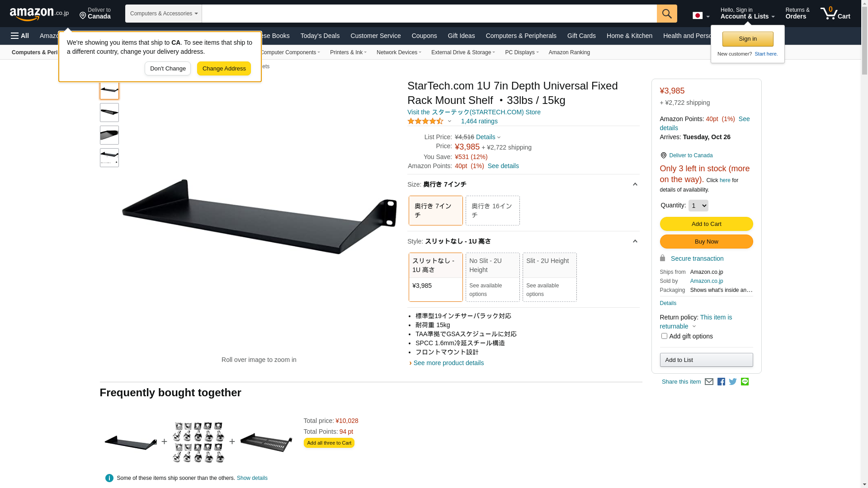Open the Computers & Accessories search category dropdown
The width and height of the screenshot is (868, 488).
(x=164, y=14)
